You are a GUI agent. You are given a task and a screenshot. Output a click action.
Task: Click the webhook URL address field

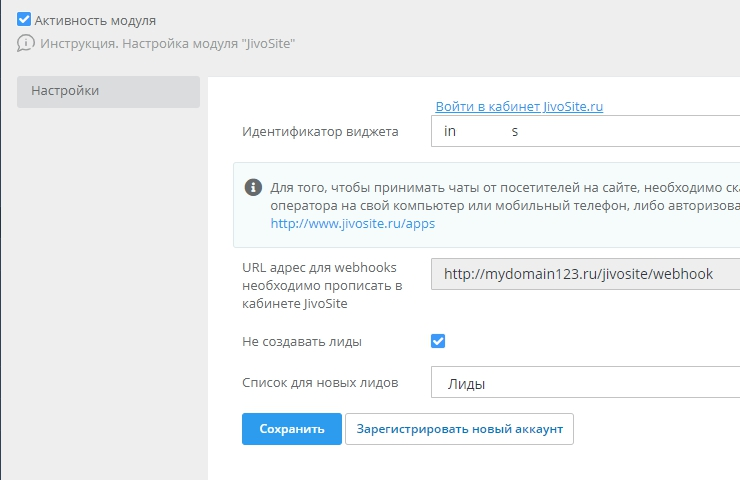coord(585,273)
